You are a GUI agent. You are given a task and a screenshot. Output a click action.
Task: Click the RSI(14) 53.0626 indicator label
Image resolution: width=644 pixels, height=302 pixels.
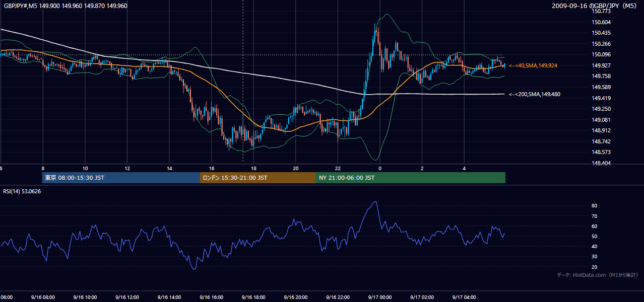click(x=22, y=191)
